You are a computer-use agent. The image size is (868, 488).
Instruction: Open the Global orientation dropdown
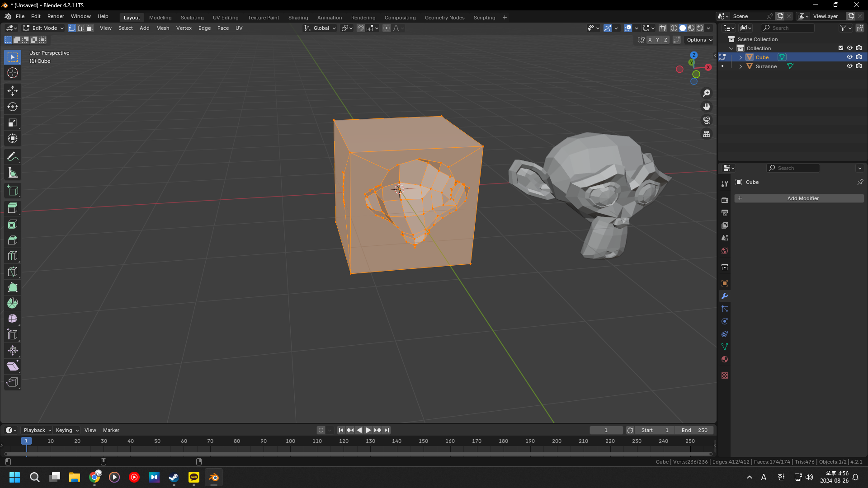(320, 28)
